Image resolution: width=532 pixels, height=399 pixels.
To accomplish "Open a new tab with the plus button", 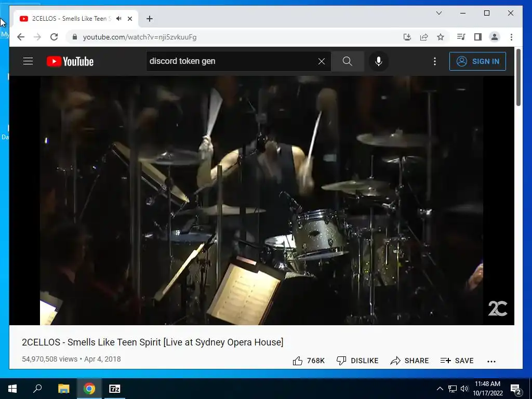I will click(150, 19).
